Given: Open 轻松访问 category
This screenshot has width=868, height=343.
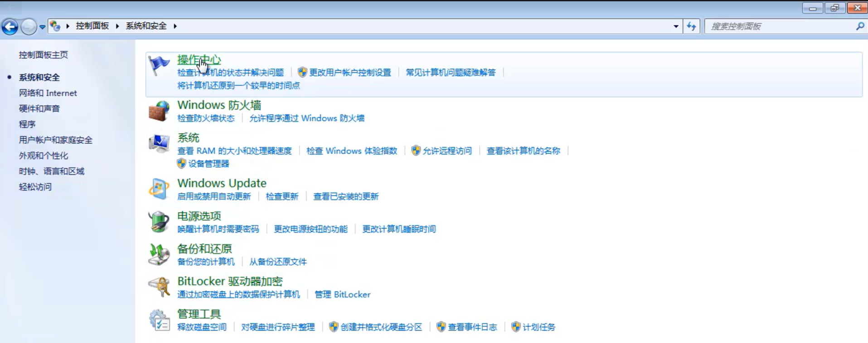Looking at the screenshot, I should 35,186.
